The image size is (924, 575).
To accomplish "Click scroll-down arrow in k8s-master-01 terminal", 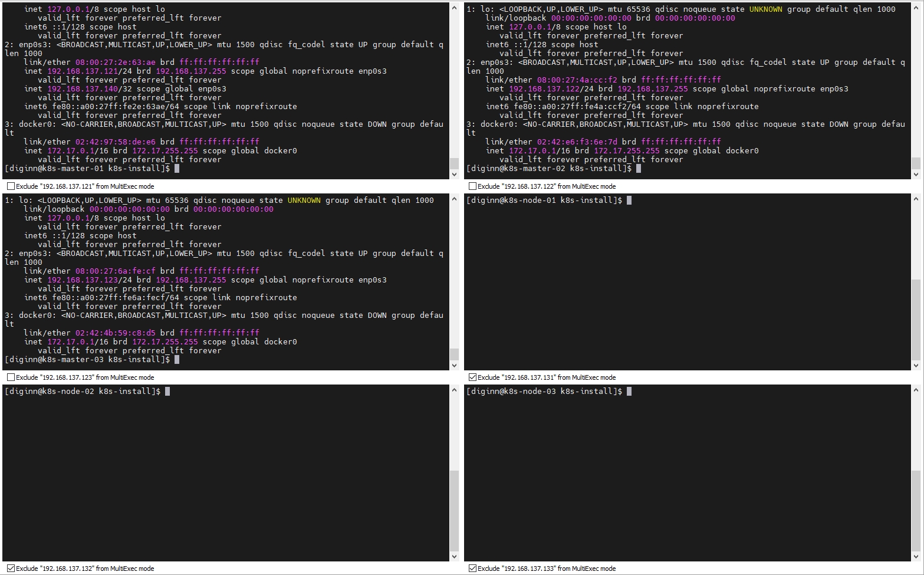I will click(x=454, y=174).
